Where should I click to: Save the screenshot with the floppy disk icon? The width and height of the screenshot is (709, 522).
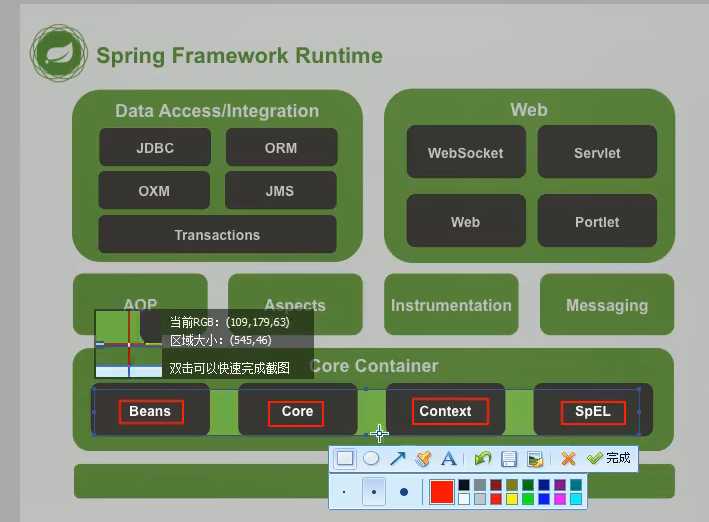509,459
